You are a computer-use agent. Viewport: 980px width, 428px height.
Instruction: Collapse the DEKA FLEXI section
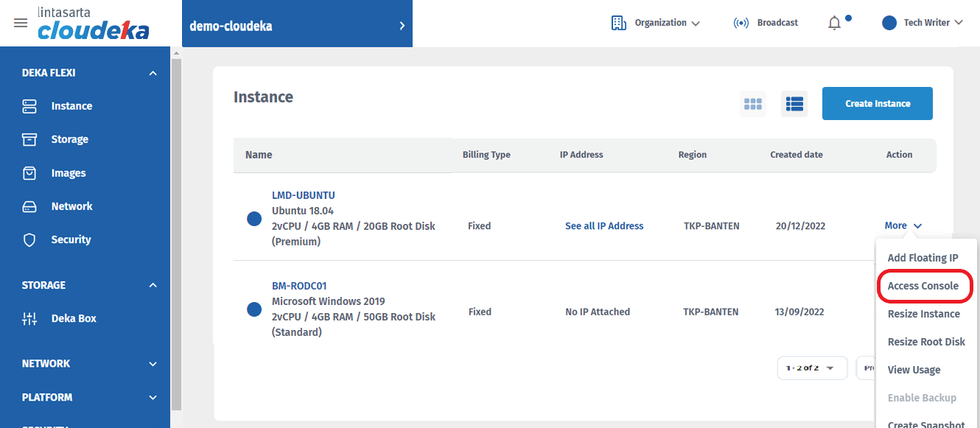[153, 73]
